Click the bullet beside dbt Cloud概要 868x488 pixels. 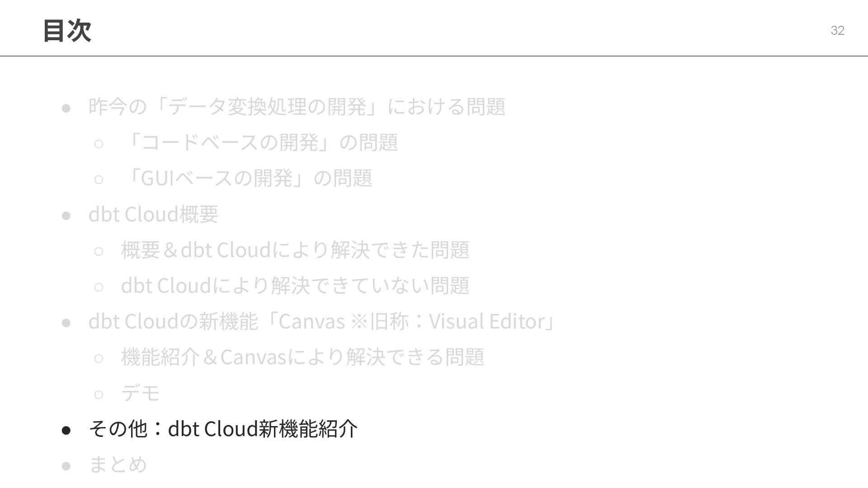click(x=66, y=216)
